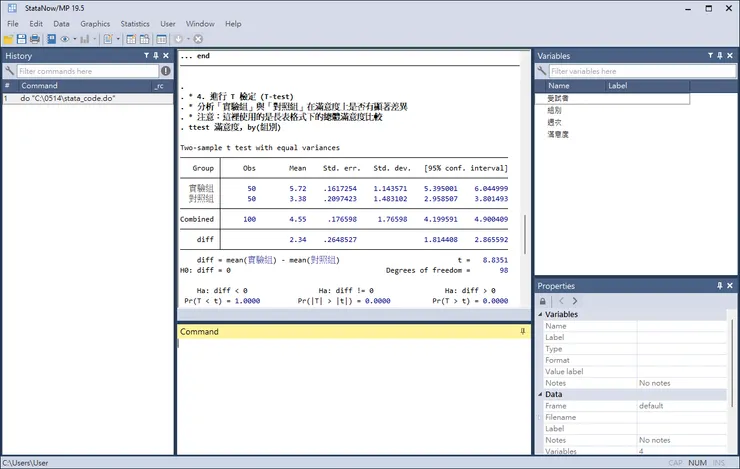Open the Variables Manager icon

pos(161,39)
